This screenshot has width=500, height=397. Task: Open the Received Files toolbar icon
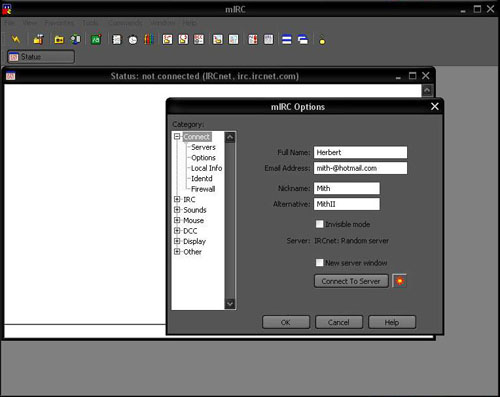pos(218,40)
